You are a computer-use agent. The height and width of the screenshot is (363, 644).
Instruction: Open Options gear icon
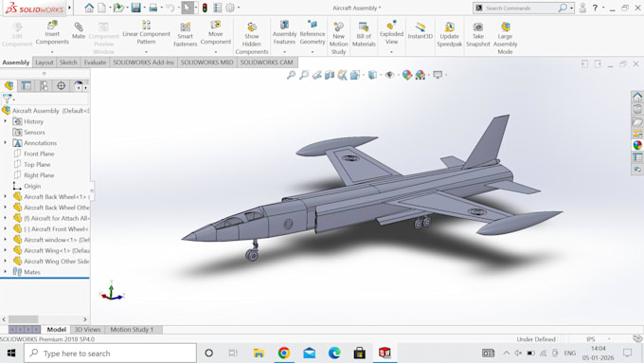[x=230, y=8]
